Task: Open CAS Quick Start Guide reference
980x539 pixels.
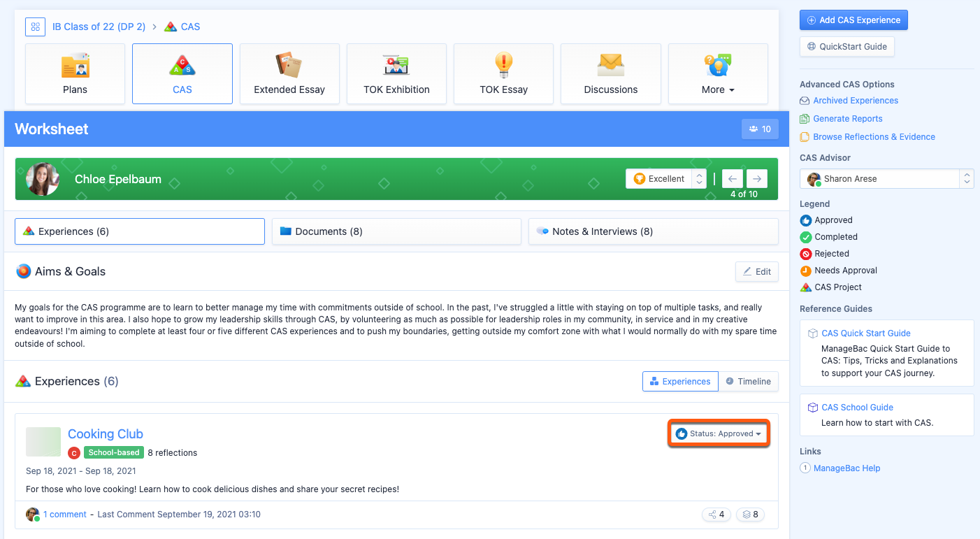Action: 866,333
